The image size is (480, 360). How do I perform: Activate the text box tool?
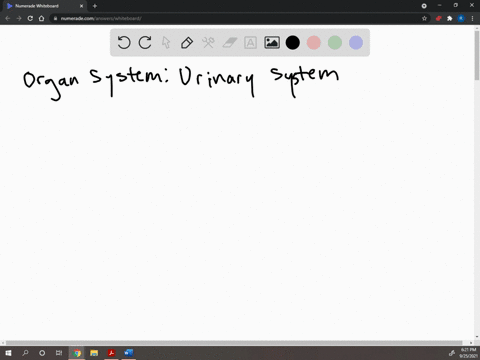click(x=250, y=43)
